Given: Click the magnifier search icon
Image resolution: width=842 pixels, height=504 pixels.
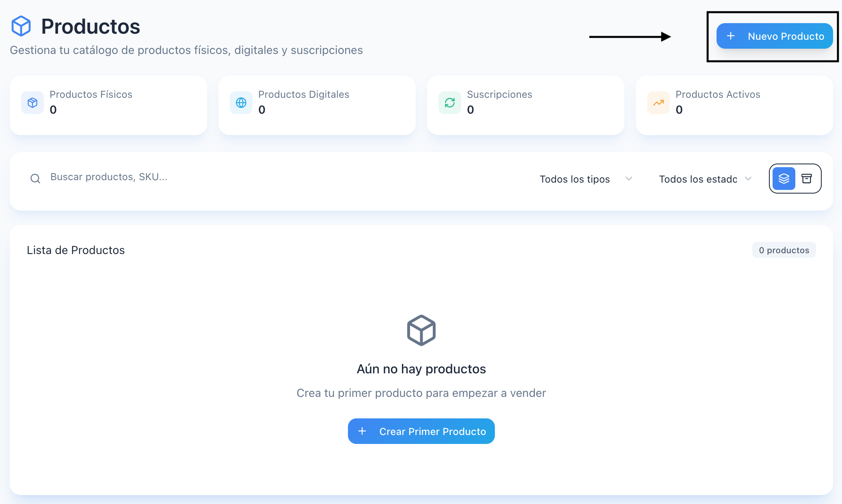Looking at the screenshot, I should click(35, 179).
